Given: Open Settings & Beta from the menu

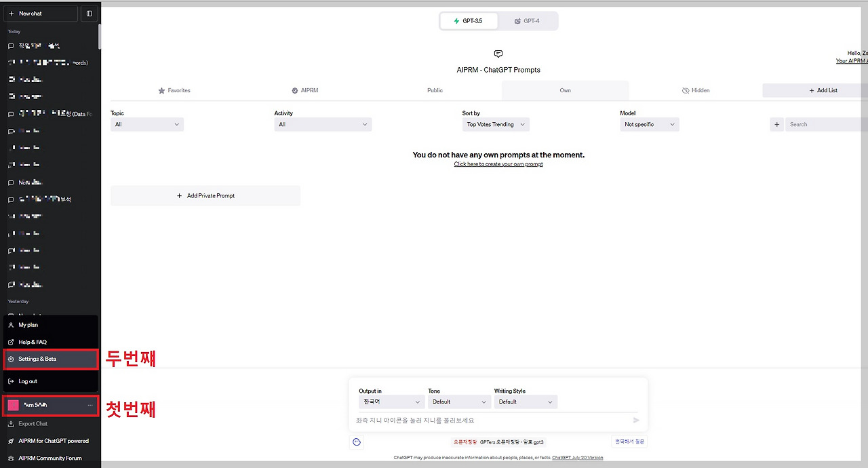Looking at the screenshot, I should 51,359.
